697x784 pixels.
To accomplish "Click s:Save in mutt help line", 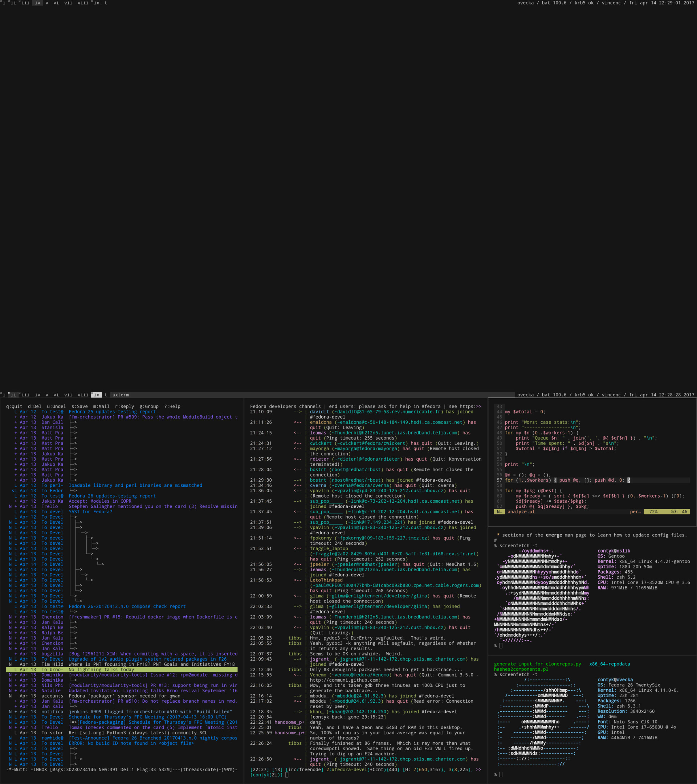I will 80,407.
